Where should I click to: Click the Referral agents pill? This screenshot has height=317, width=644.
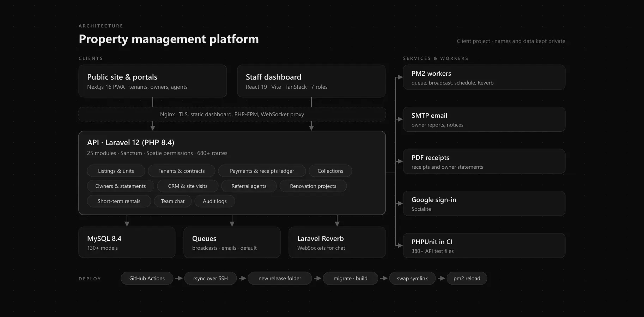[249, 186]
